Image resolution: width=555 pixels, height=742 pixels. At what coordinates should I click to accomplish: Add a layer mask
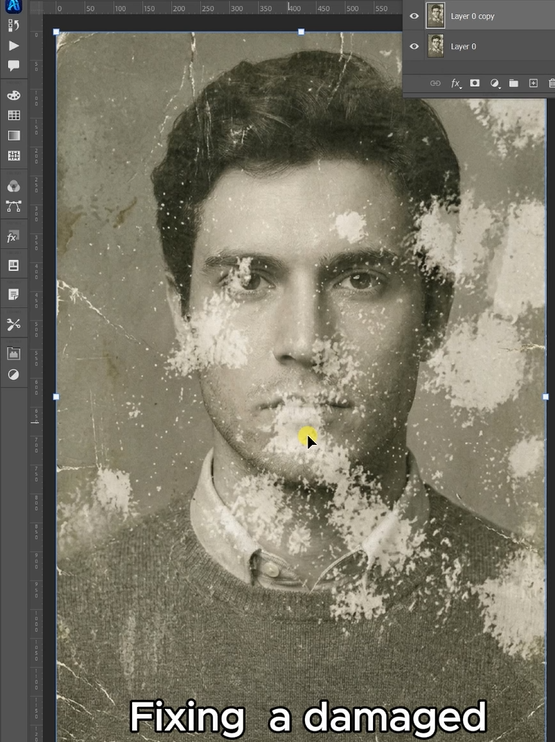pos(475,83)
